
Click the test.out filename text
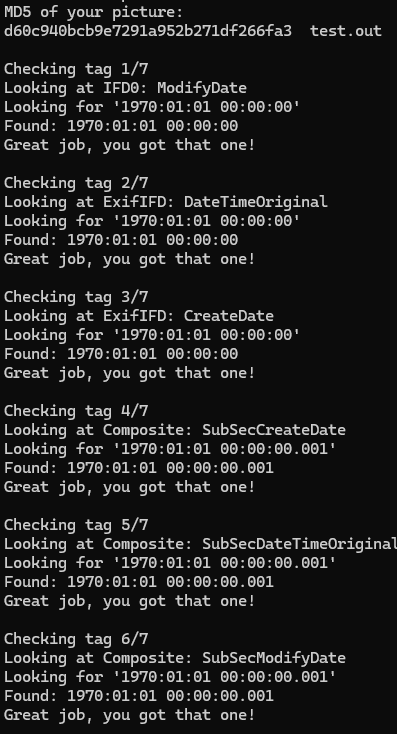click(346, 31)
